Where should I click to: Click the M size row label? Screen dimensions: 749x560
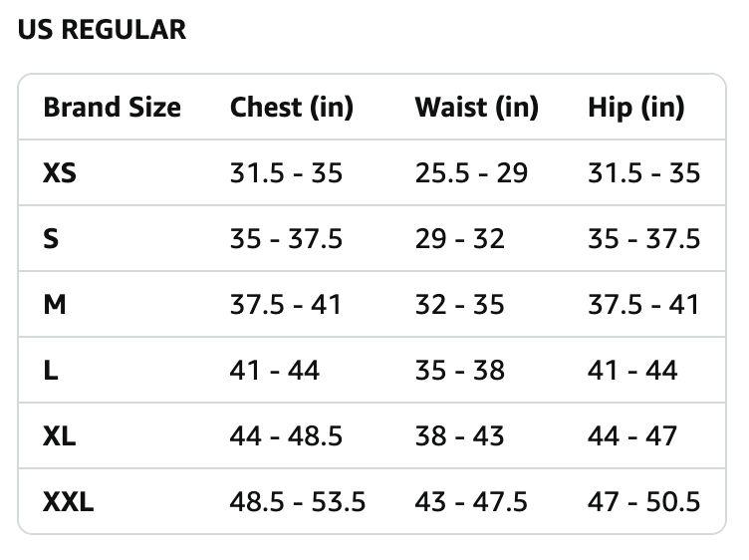point(55,304)
